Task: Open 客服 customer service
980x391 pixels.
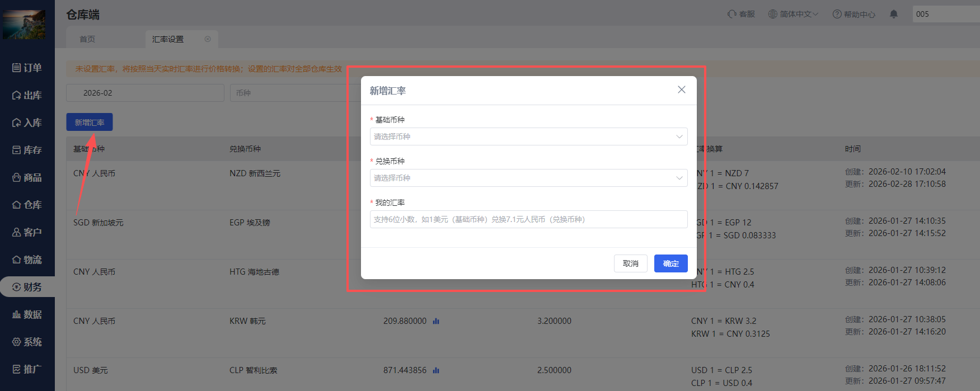Action: coord(741,14)
